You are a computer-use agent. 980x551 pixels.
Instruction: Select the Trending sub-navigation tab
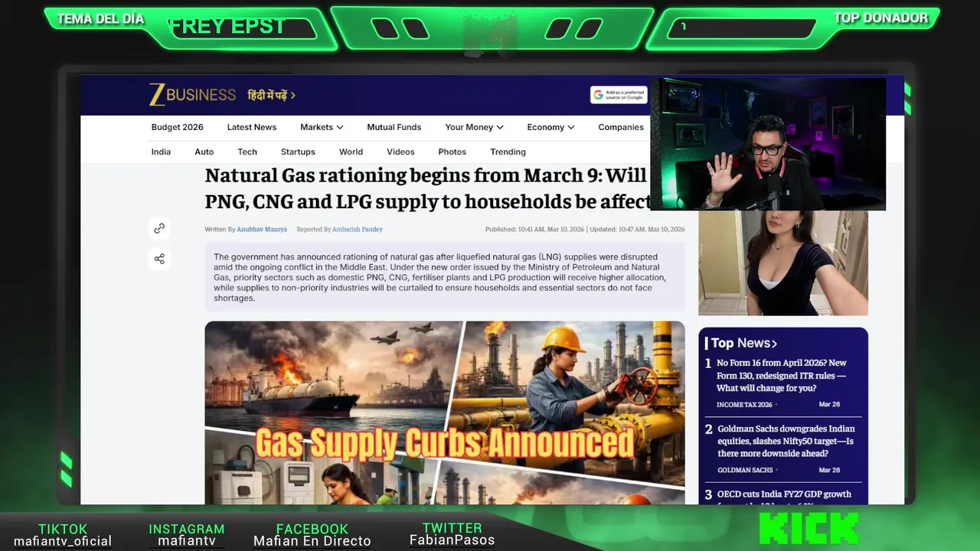pyautogui.click(x=508, y=152)
